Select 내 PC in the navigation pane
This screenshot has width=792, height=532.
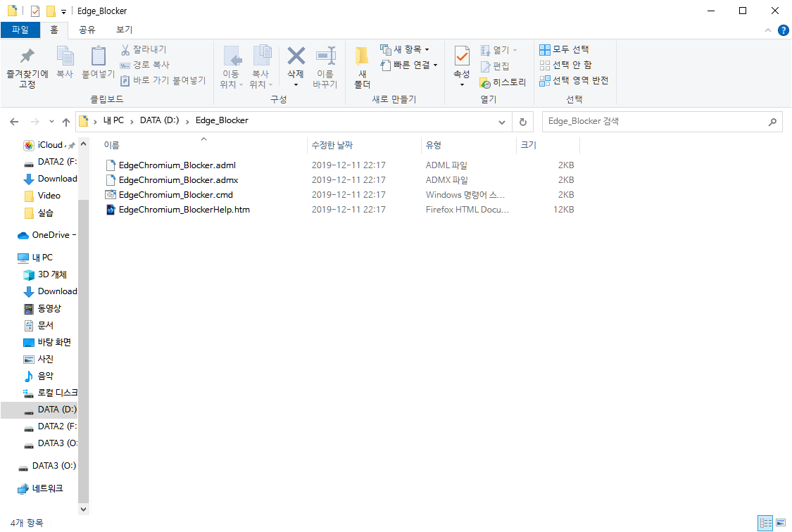tap(42, 258)
